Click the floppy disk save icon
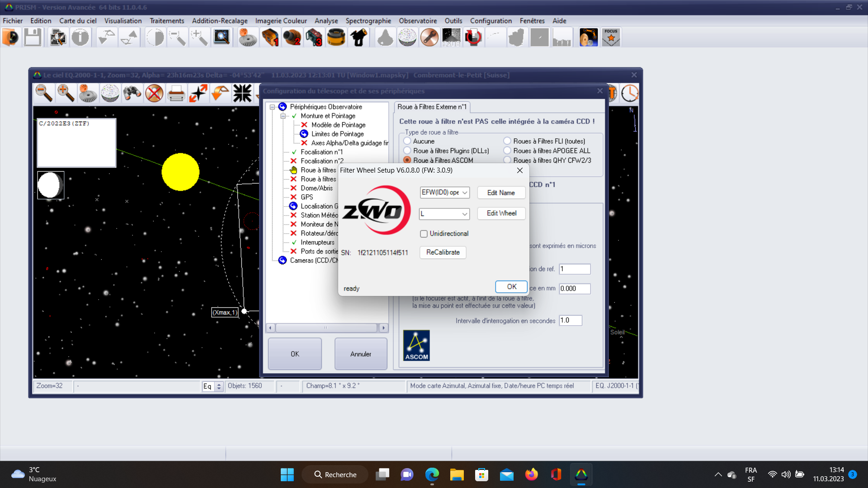Screen dimensions: 868x488 (x=33, y=38)
